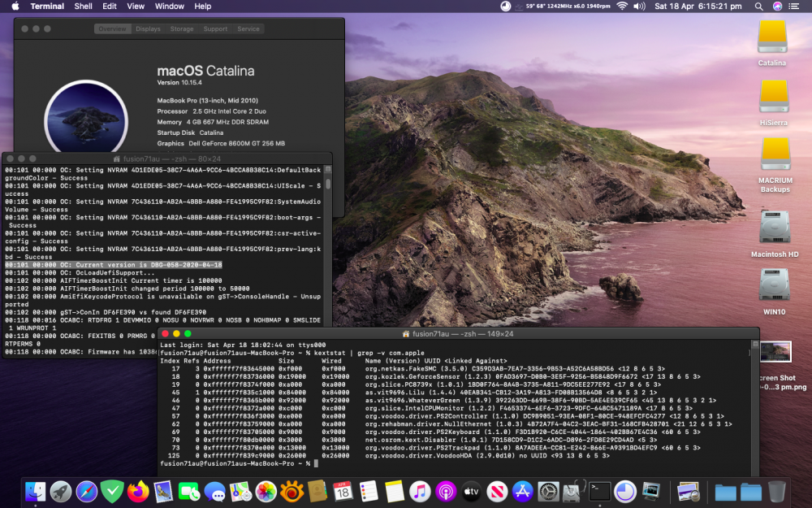The image size is (812, 508).
Task: Click the blue clock icon in menu bar
Action: [x=505, y=7]
